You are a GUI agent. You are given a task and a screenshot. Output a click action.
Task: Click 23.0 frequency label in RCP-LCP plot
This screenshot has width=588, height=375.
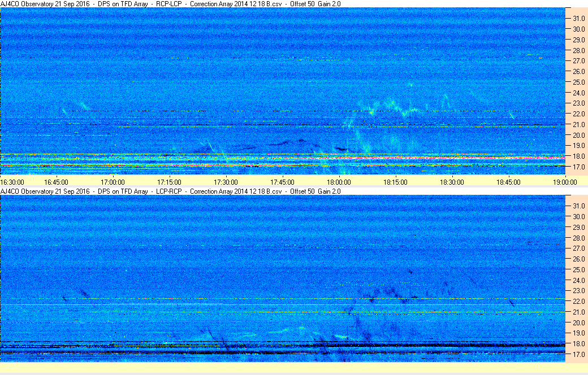tap(578, 103)
